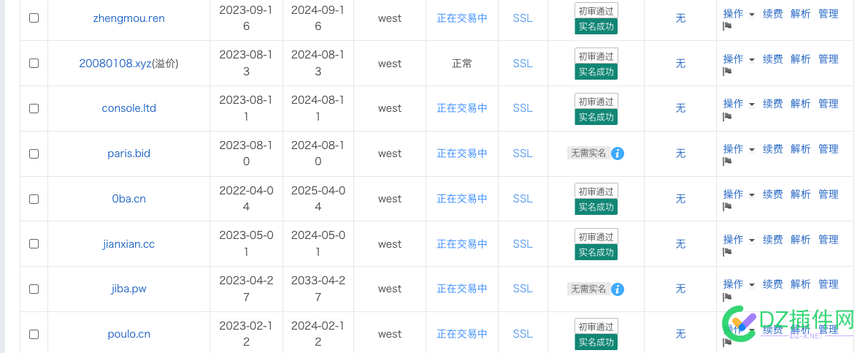This screenshot has width=868, height=353.
Task: Click flag icon in 0ba.cn row
Action: coord(727,207)
